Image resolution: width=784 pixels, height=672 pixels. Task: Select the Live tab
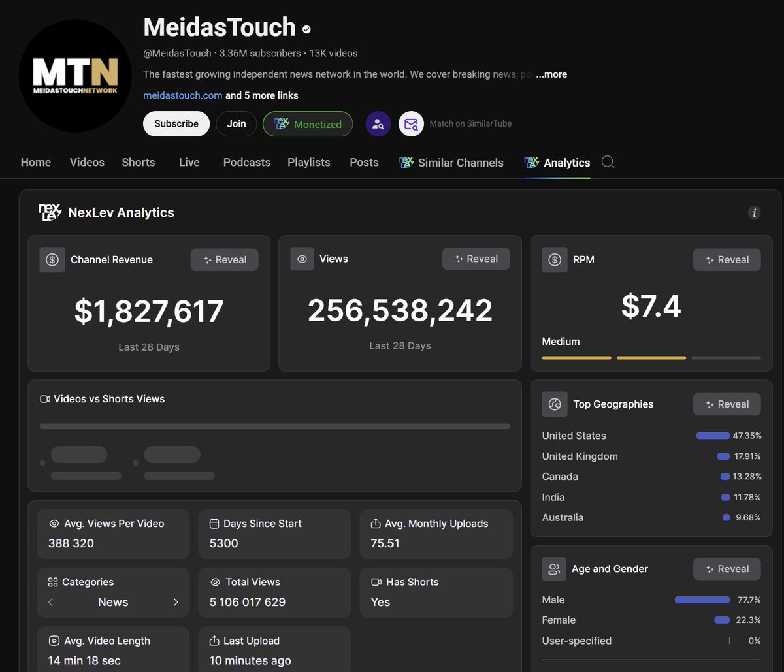click(x=189, y=162)
